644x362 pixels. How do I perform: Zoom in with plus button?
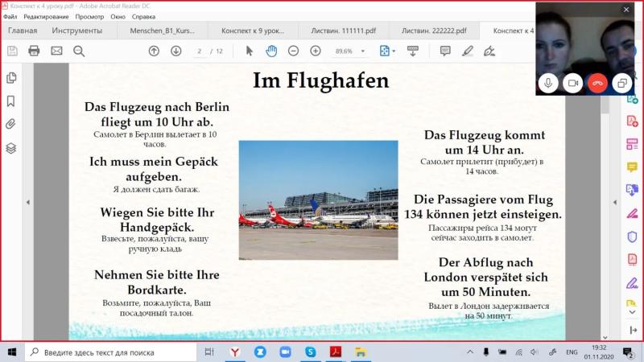click(316, 51)
